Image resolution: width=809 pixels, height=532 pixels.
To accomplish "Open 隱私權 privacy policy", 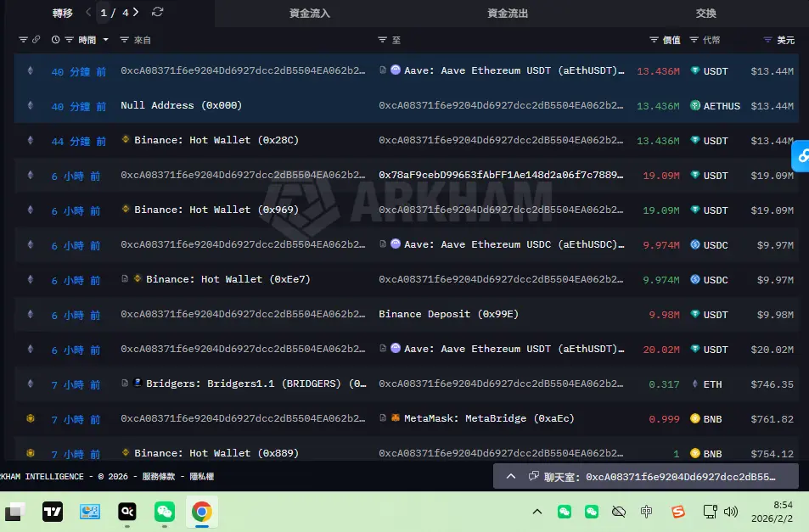I will pos(201,476).
